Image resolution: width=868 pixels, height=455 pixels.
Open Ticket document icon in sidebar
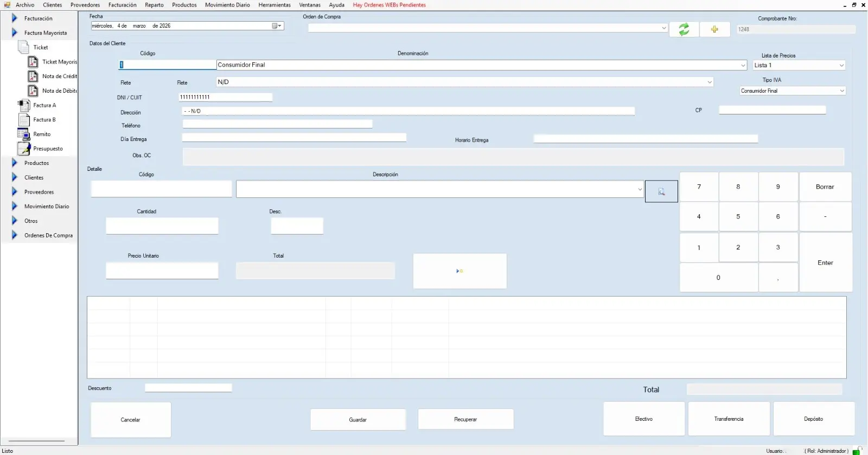click(x=24, y=47)
